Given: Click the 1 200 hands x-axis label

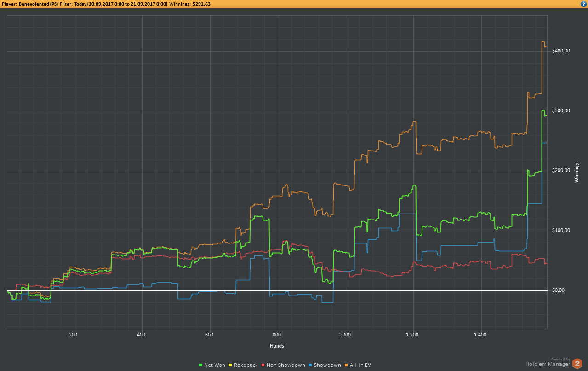Looking at the screenshot, I should [412, 335].
